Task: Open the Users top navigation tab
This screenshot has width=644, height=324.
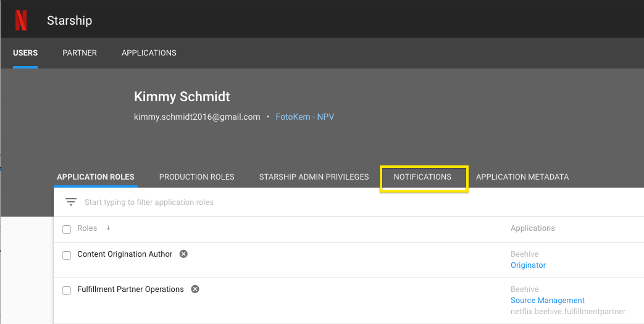Action: (25, 53)
